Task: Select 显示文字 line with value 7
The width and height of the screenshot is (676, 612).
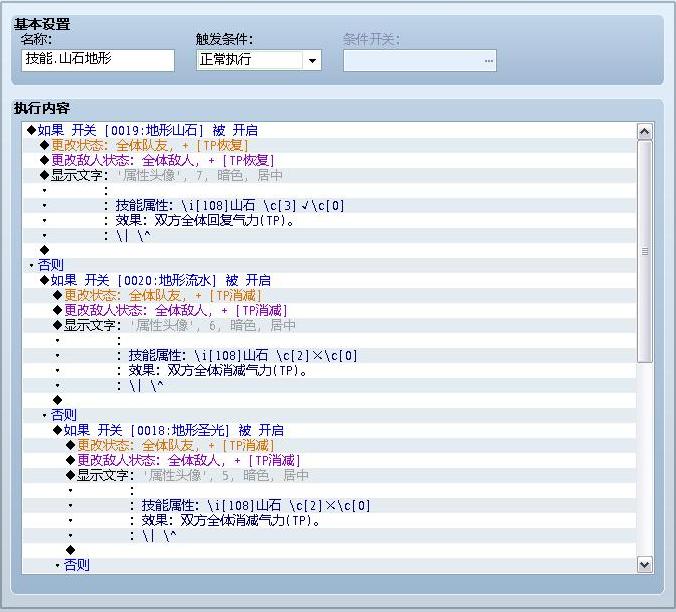Action: [329, 175]
